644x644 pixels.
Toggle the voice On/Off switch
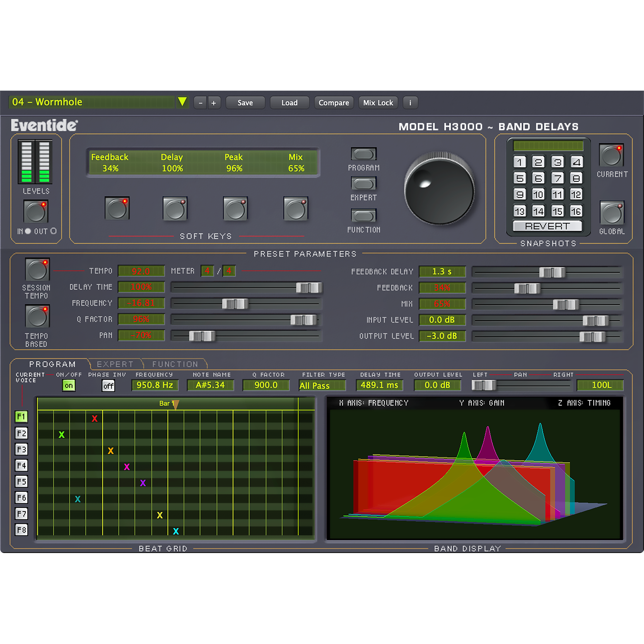(x=69, y=385)
